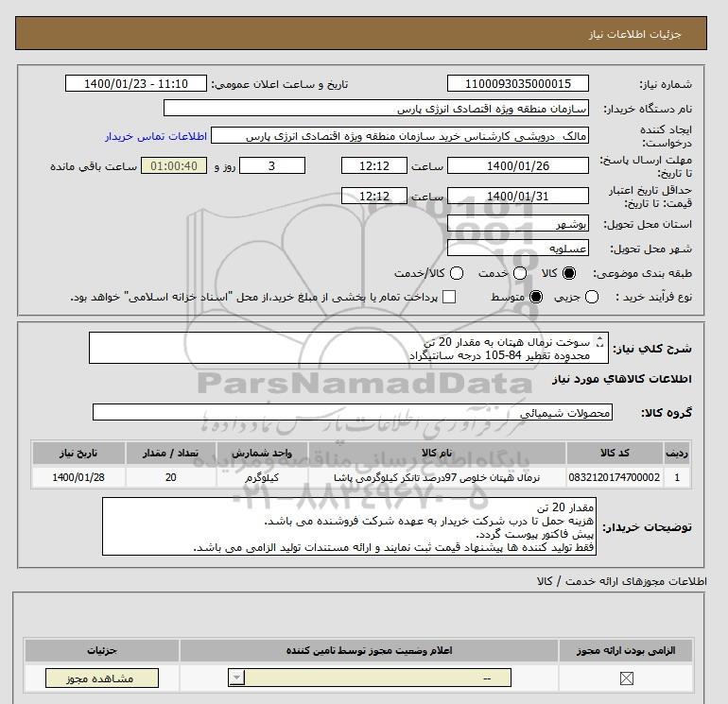Click the مشاهده مجوز button
Screen dimensions: 728x704
[x=102, y=678]
